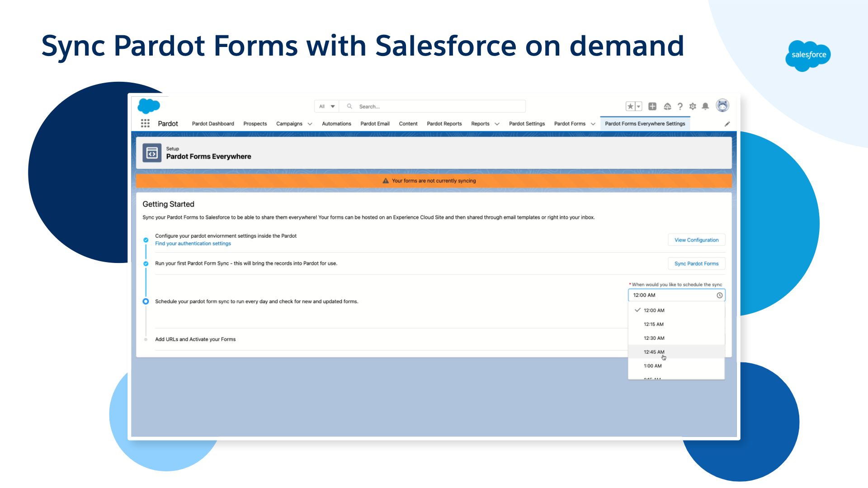Click the View Configuration button
This screenshot has height=488, width=868.
point(696,240)
